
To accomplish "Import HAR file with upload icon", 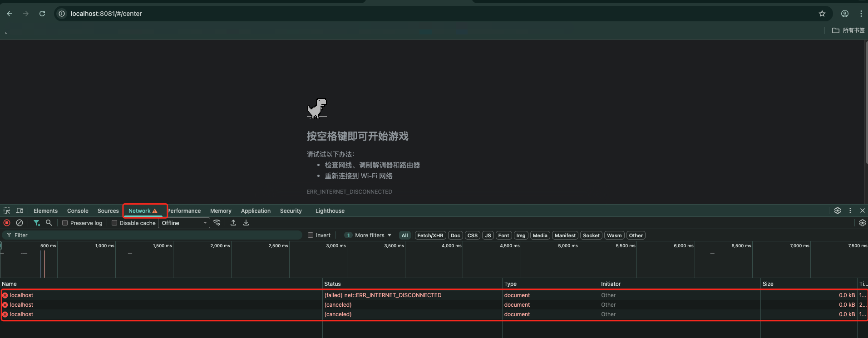I will click(233, 223).
